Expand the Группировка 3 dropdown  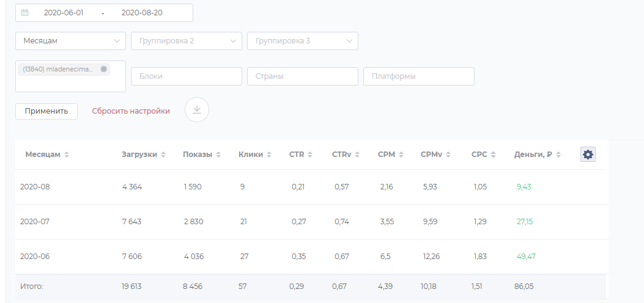303,41
